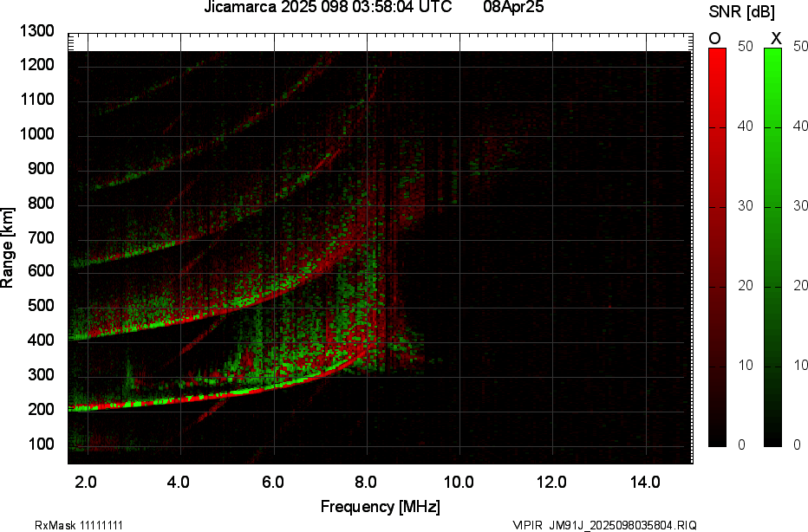808x532 pixels.
Task: Click the 1000 range tick label
Action: pos(37,134)
